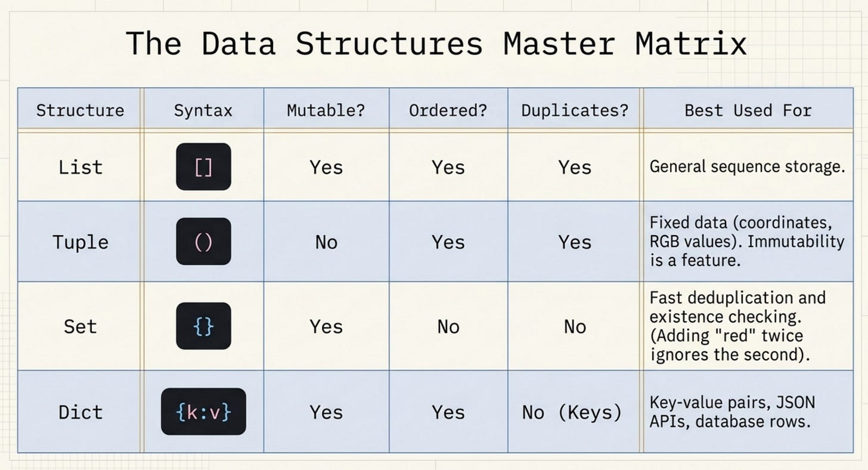Select the List row label
This screenshot has width=868, height=470.
(80, 167)
